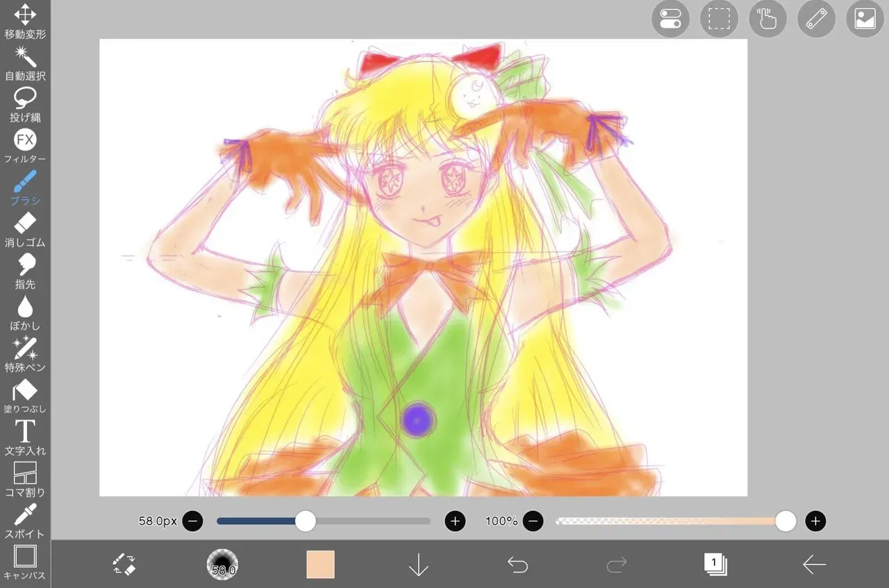889x588 pixels.
Task: Open the FX Filter (フィルター) tool
Action: (x=25, y=146)
